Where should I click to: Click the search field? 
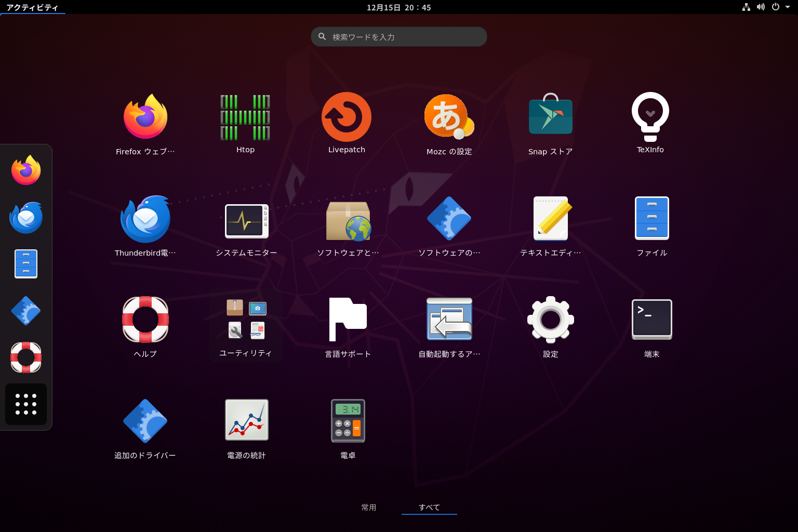(399, 37)
